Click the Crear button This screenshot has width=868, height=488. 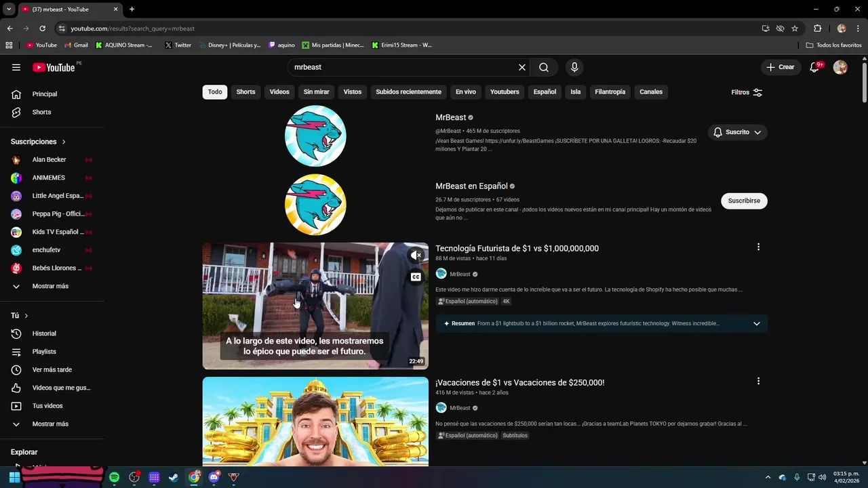click(x=780, y=67)
